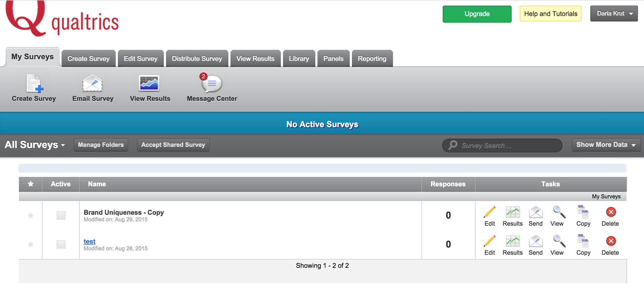
Task: Open the Email Survey envelope icon
Action: click(x=92, y=83)
